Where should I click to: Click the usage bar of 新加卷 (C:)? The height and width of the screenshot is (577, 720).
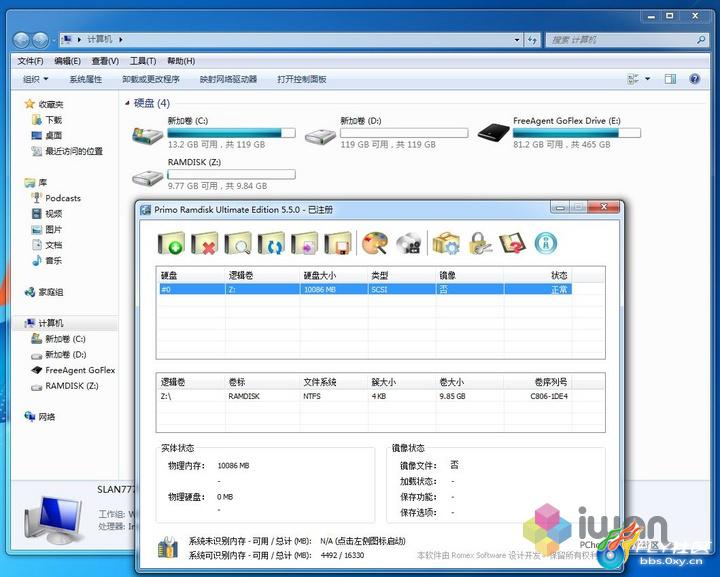pyautogui.click(x=231, y=133)
